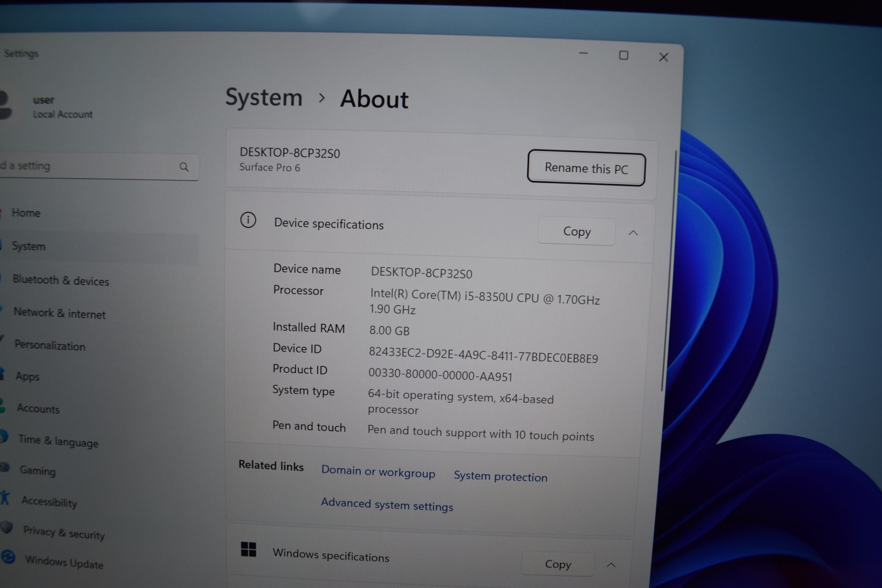Click the search magnifier icon
Screen dimensions: 882x588
(x=184, y=167)
